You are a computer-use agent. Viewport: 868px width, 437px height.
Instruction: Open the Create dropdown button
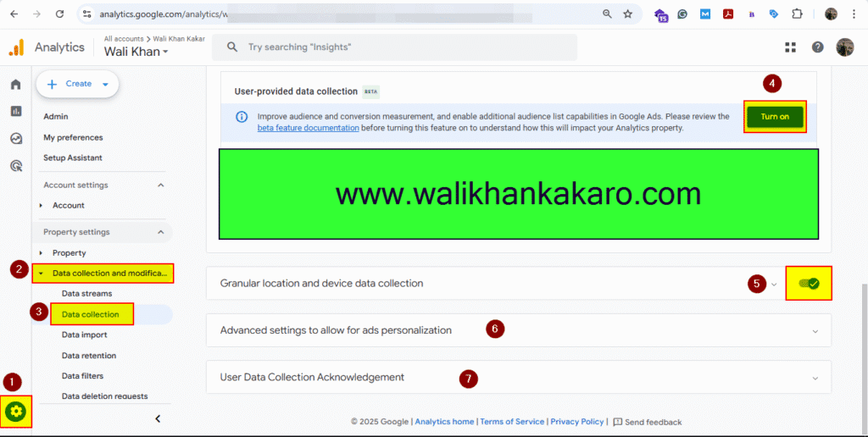coord(77,84)
